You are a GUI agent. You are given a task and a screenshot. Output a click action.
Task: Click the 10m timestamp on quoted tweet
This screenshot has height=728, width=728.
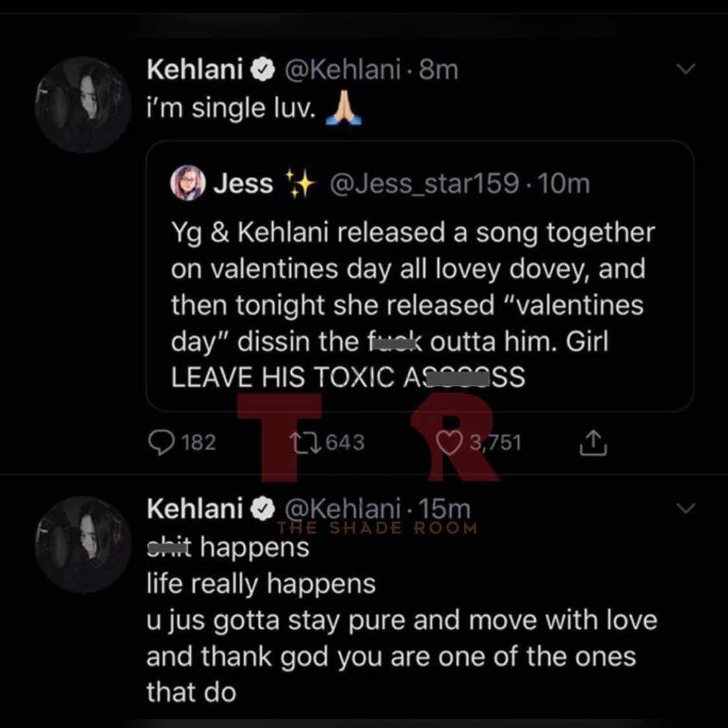(564, 183)
